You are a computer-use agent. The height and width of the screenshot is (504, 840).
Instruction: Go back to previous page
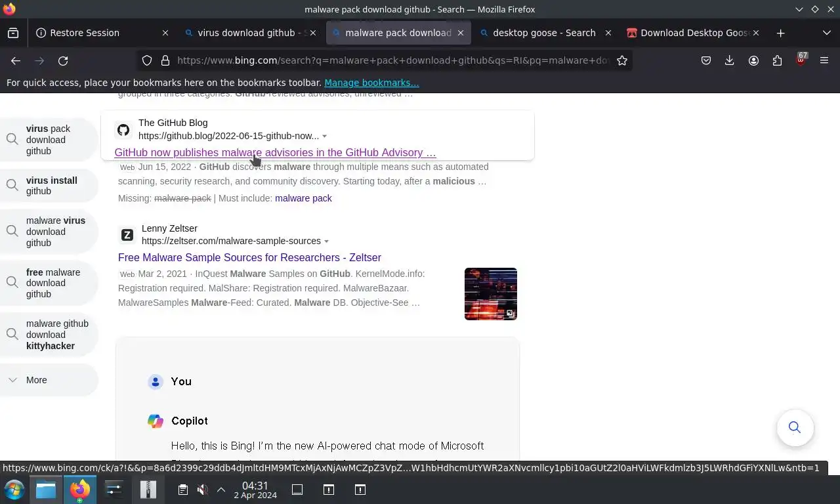(x=16, y=60)
